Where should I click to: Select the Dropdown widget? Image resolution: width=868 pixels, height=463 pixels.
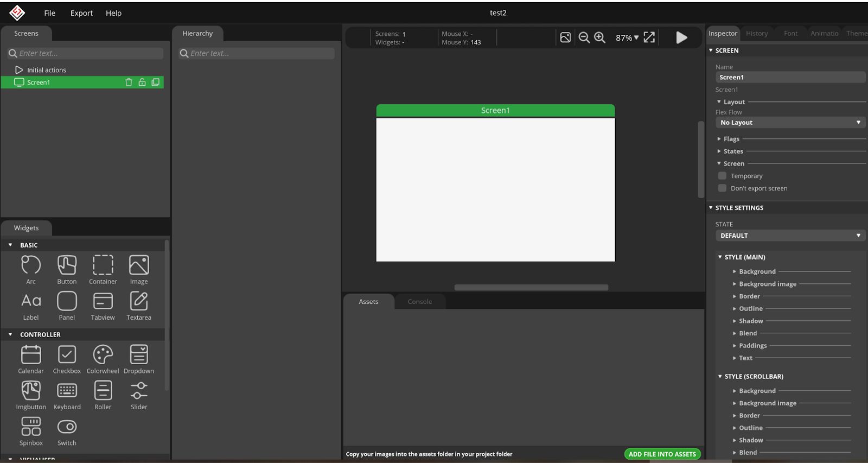[139, 359]
